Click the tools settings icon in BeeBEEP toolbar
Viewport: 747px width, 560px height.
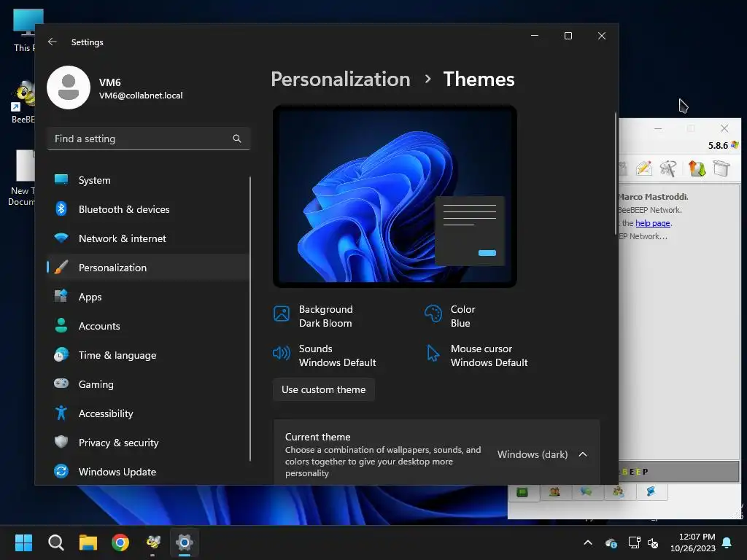[668, 168]
